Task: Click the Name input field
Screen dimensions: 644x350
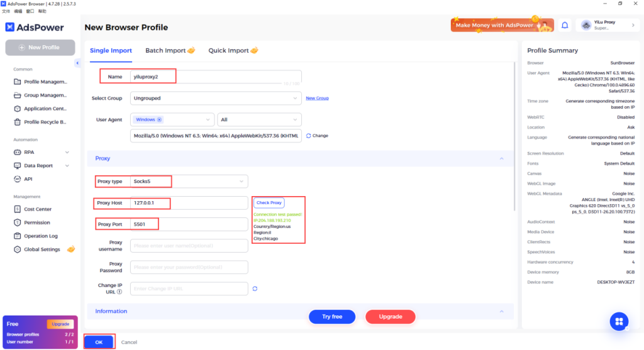Action: 216,77
